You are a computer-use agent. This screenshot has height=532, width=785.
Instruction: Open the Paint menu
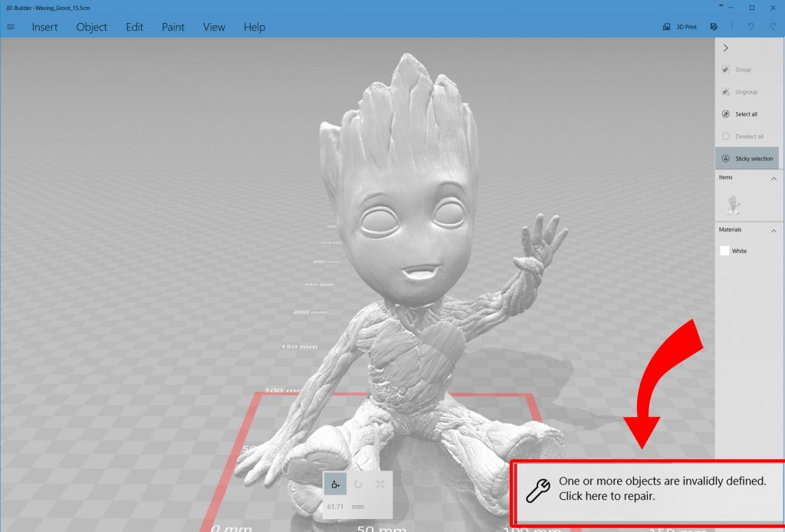(x=172, y=27)
